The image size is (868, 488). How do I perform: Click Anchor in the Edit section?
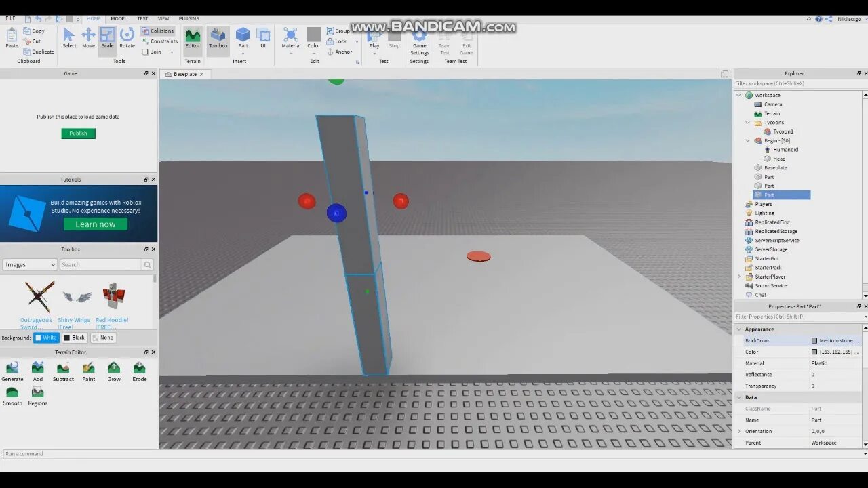coord(339,52)
